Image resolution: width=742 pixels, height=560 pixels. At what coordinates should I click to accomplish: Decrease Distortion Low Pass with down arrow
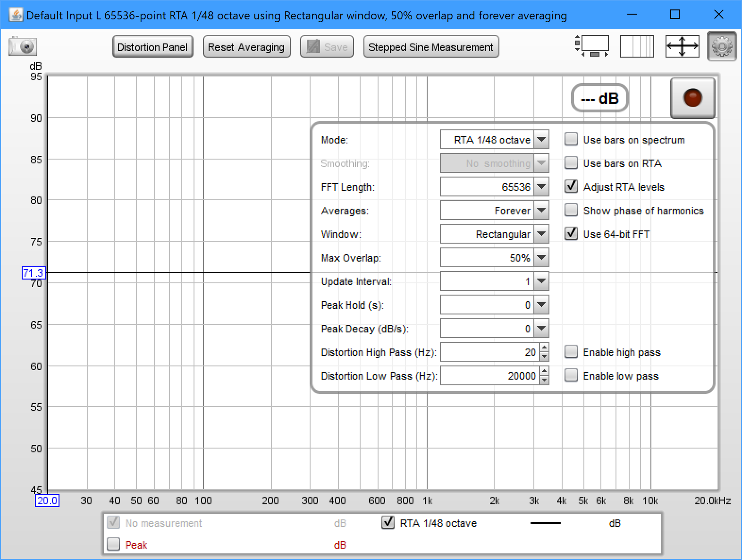point(544,381)
